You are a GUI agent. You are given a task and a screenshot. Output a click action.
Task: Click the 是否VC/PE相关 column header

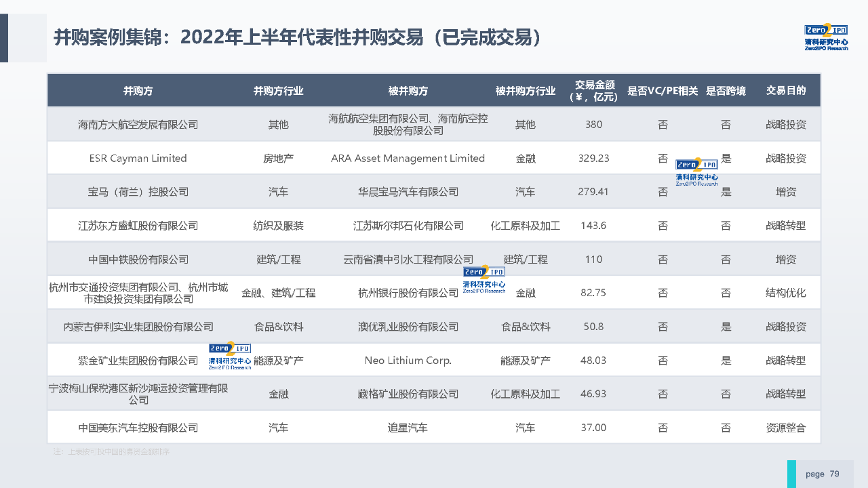(x=663, y=91)
